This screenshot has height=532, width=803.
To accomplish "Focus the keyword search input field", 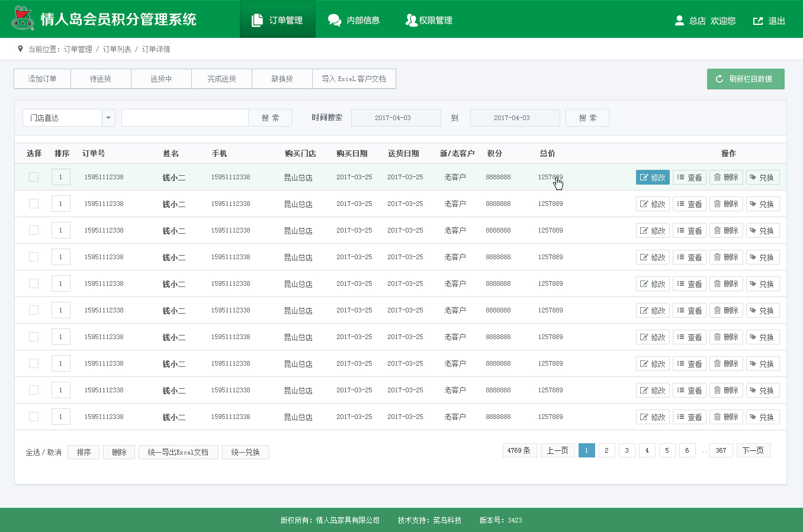I will (x=185, y=118).
